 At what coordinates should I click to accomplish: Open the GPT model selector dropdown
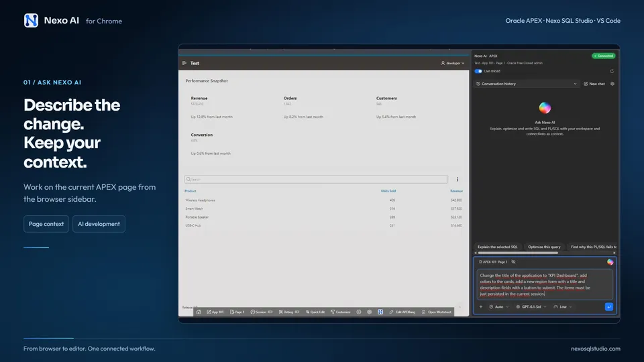[x=531, y=306]
